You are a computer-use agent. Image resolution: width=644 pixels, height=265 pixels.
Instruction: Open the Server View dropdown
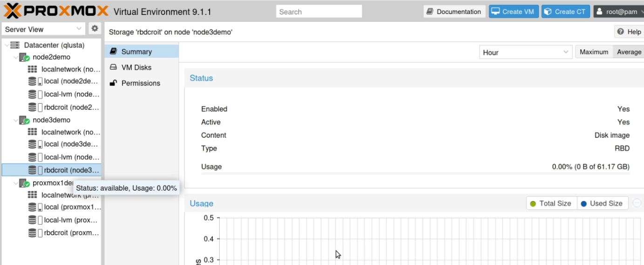click(44, 29)
